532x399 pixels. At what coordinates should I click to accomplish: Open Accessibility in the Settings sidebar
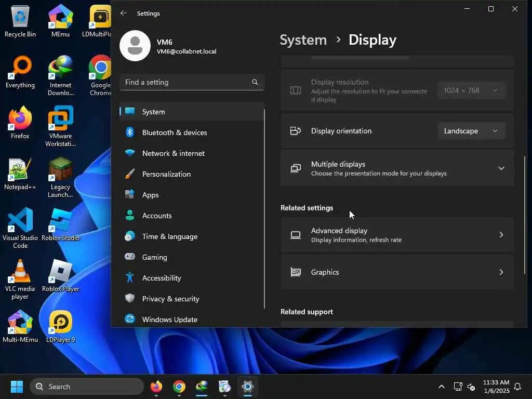tap(192, 278)
